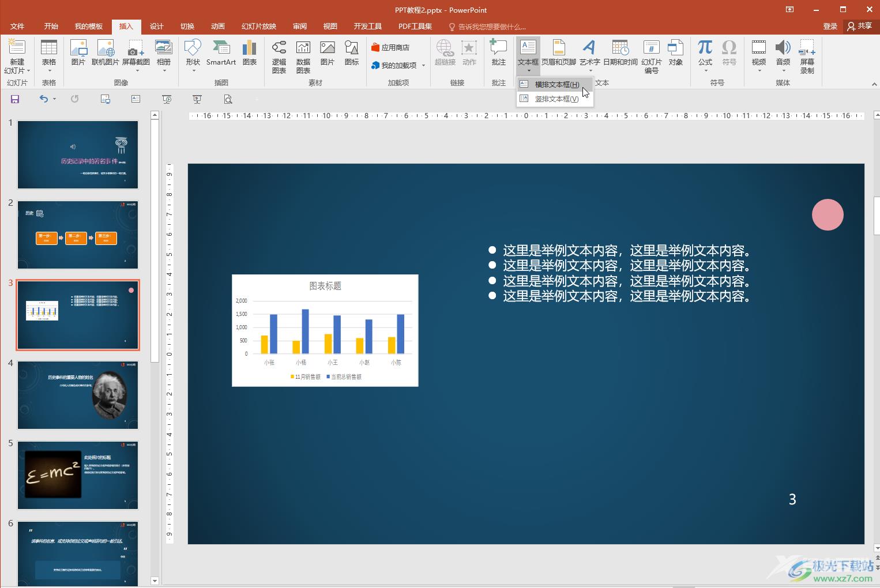
Task: Open the PDF工具集 tab
Action: click(415, 27)
